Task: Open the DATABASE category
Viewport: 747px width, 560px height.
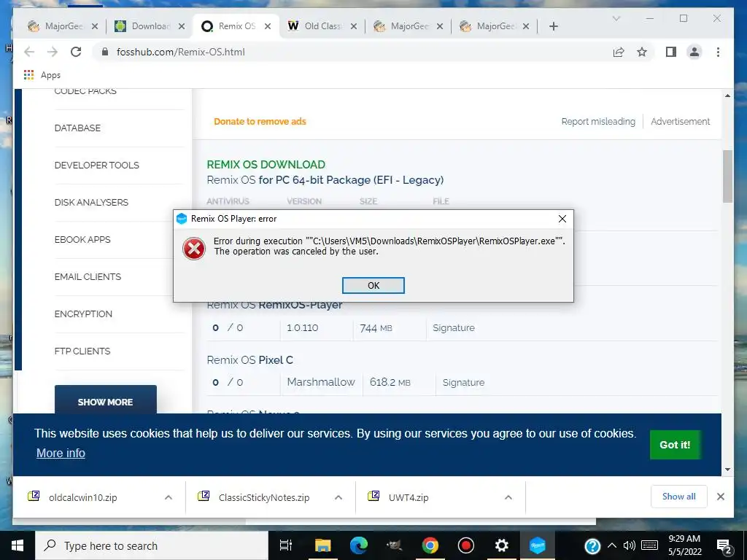Action: [77, 128]
